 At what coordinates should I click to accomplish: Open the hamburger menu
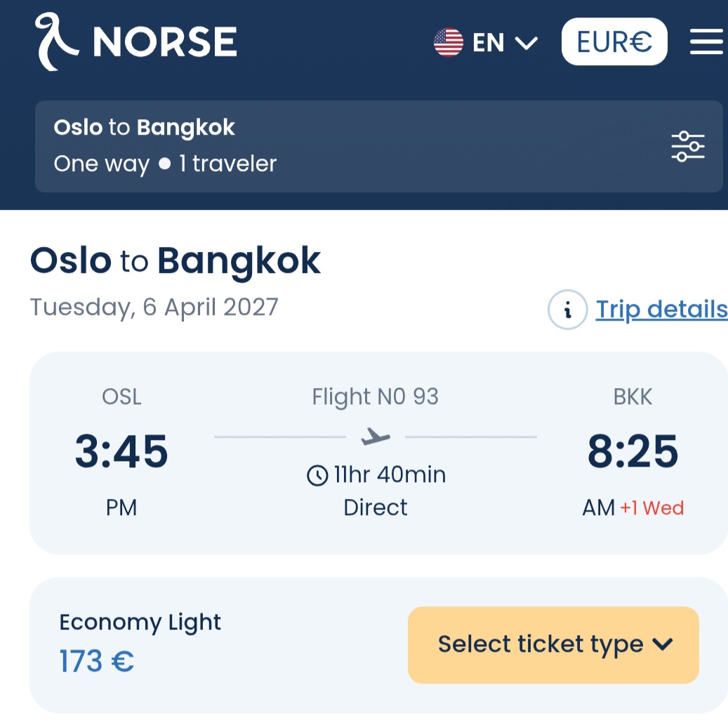click(x=706, y=42)
